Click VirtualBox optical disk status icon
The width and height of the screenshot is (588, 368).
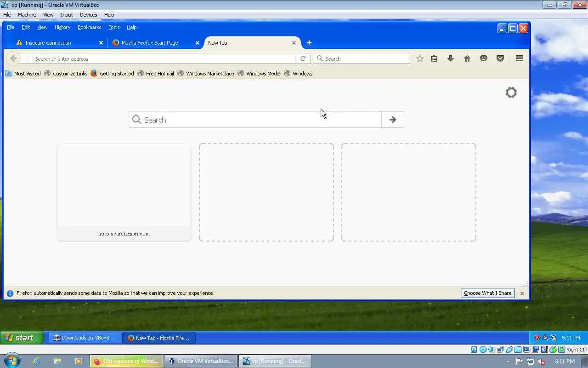(x=483, y=350)
